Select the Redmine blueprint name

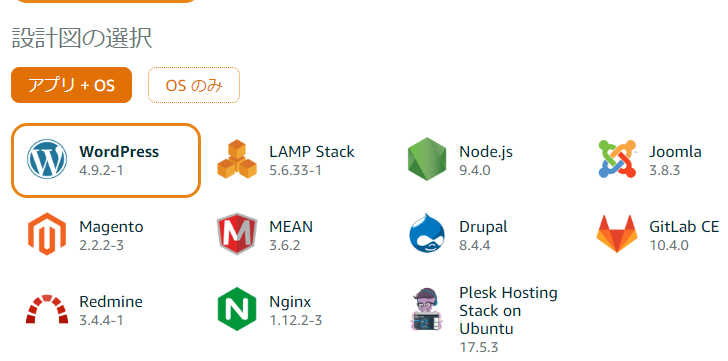[x=110, y=302]
